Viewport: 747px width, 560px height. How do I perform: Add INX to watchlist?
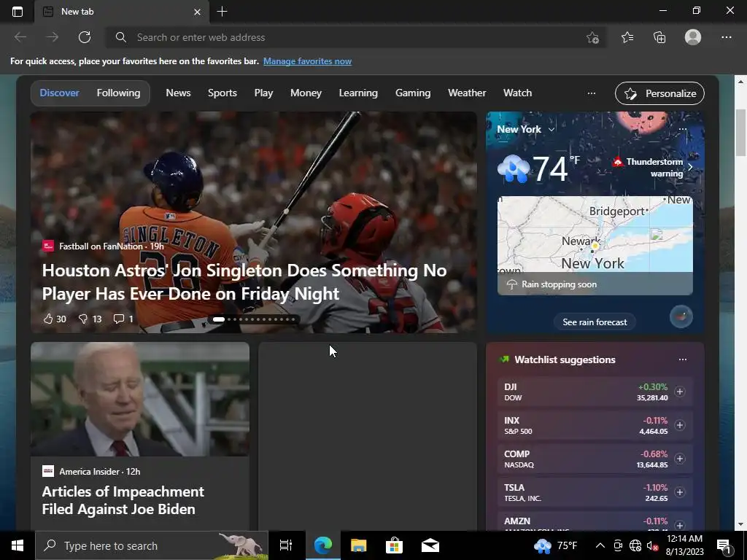coord(680,425)
